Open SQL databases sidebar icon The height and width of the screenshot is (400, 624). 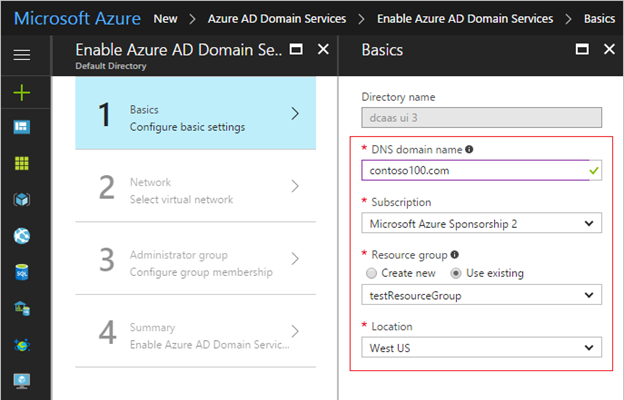22,272
